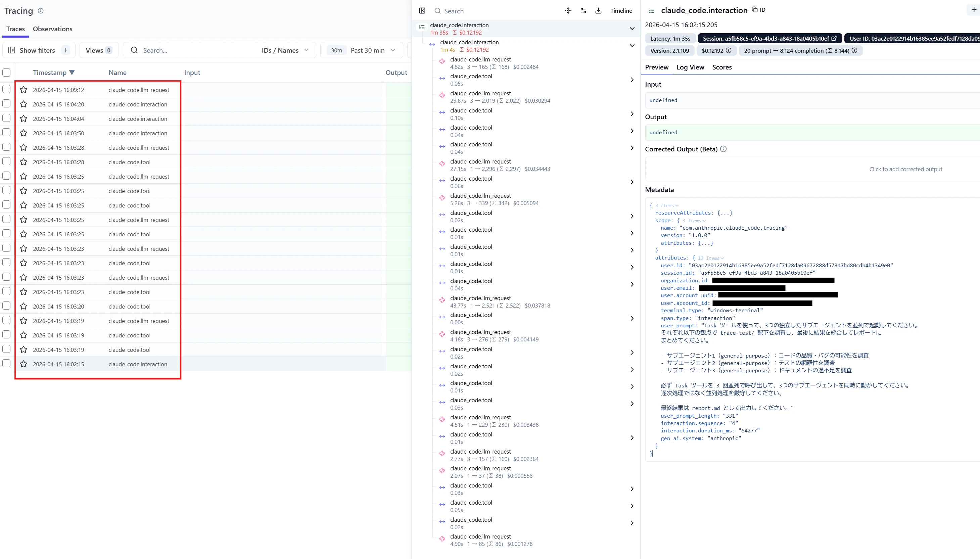Image resolution: width=980 pixels, height=559 pixels.
Task: Tick the select-all checkbox in the table header
Action: click(x=6, y=73)
